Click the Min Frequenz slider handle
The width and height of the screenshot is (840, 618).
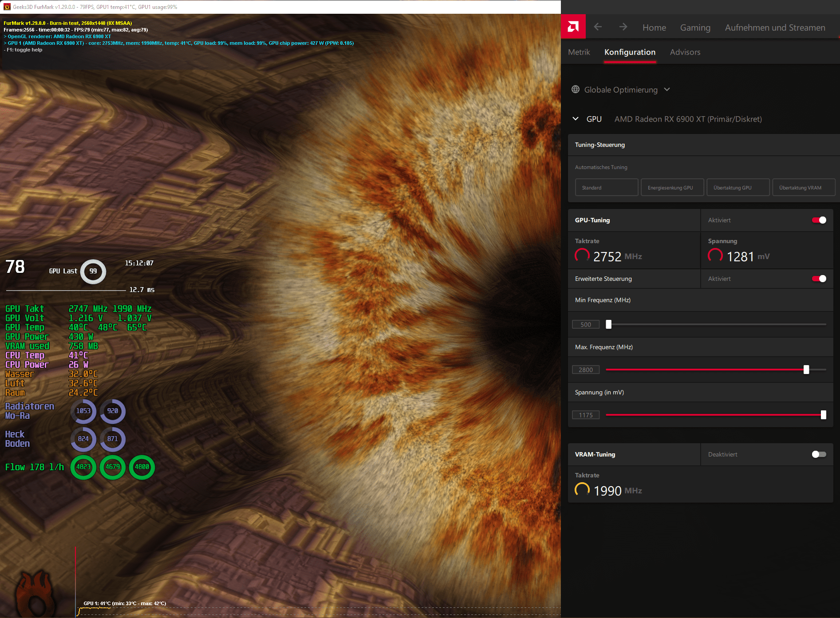[609, 324]
